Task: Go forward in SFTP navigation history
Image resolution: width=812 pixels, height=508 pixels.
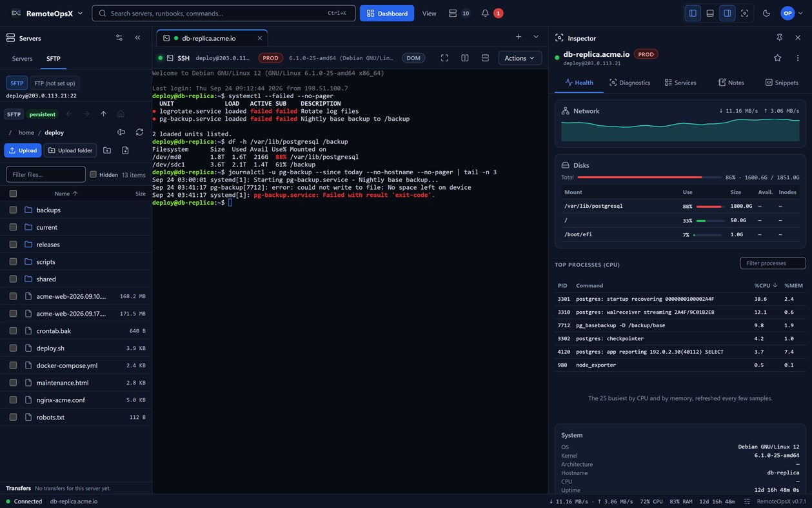Action: (x=86, y=114)
